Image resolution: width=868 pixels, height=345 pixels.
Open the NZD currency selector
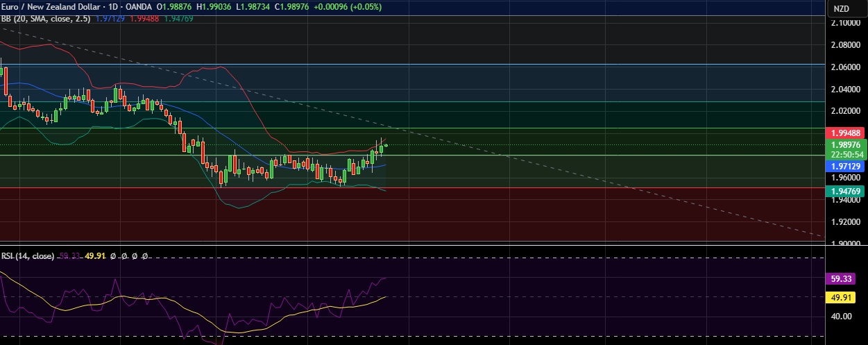(x=841, y=8)
